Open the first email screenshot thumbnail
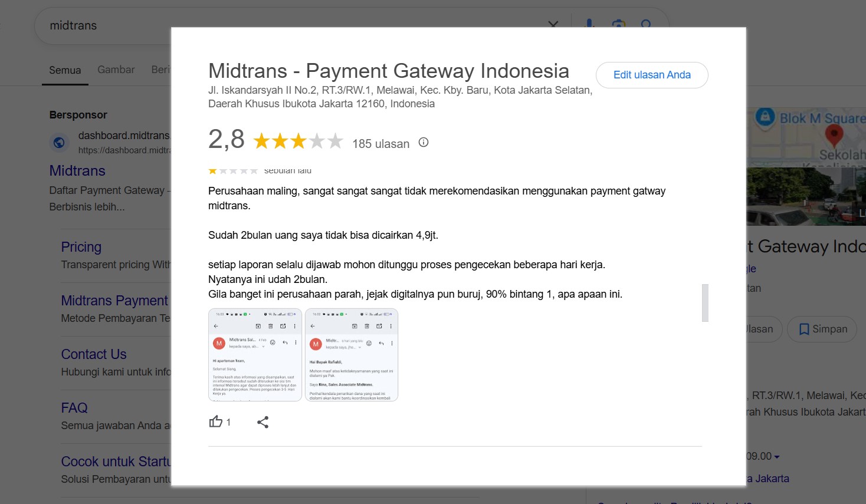The image size is (866, 504). (x=255, y=355)
